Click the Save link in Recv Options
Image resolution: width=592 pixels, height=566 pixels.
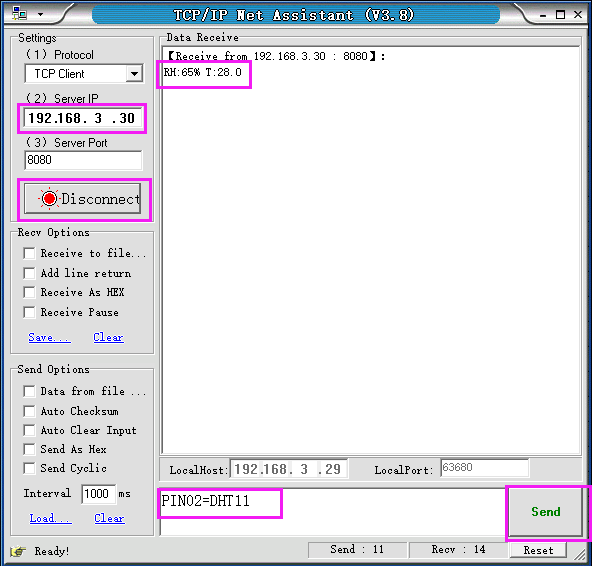pos(49,337)
